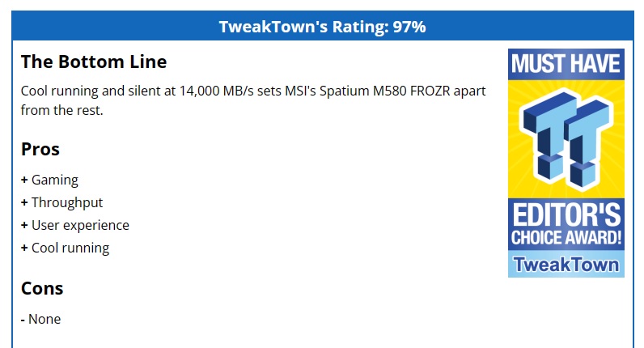644x348 pixels.
Task: Click the Pros heading
Action: (40, 149)
